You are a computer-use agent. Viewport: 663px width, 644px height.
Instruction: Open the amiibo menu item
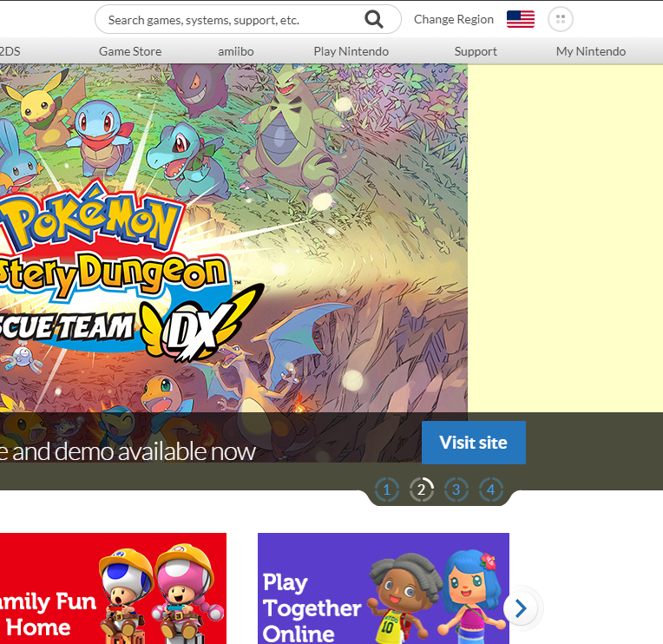(236, 51)
